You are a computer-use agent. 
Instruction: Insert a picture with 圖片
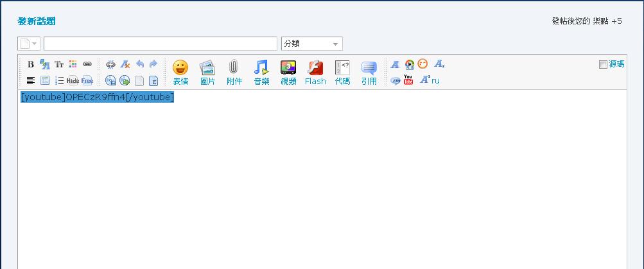[207, 73]
